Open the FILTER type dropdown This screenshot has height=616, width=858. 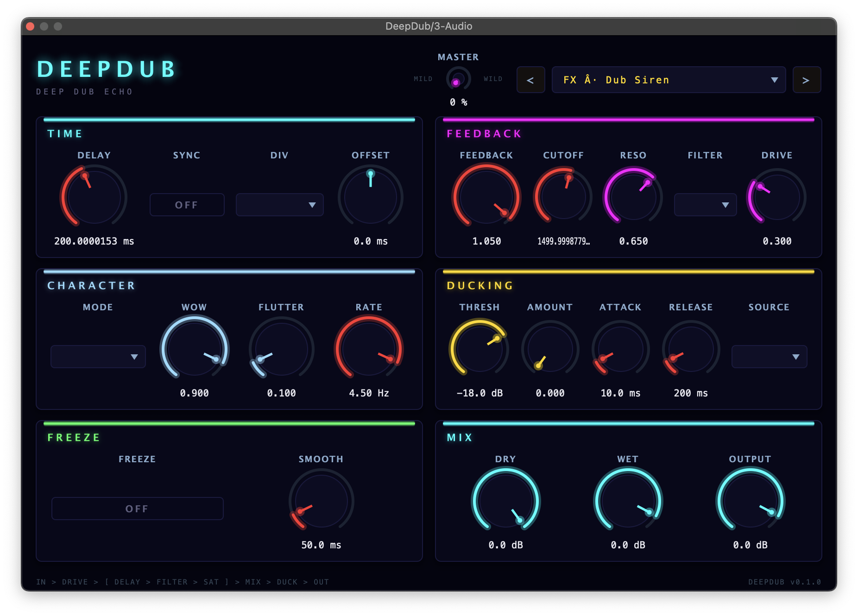(x=705, y=205)
